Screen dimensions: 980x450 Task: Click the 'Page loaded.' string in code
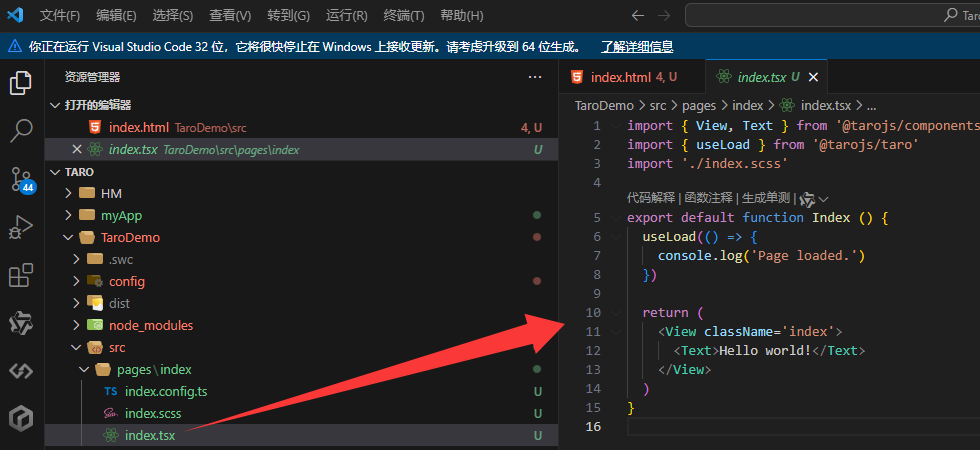tap(806, 256)
